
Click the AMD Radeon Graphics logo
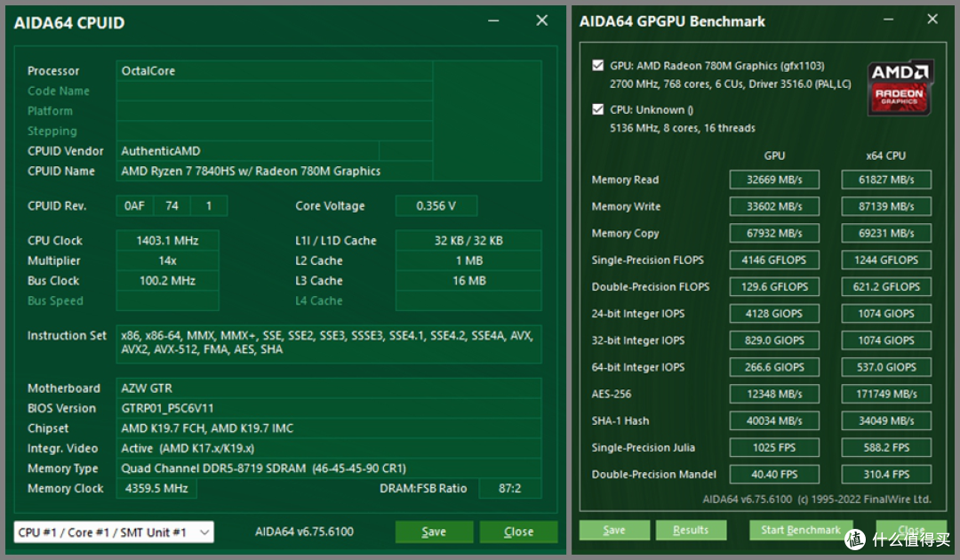[900, 87]
